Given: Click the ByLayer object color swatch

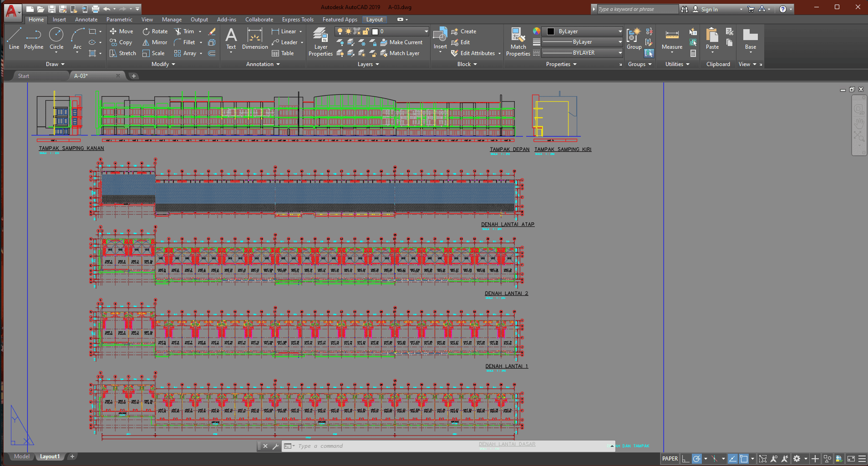Looking at the screenshot, I should tap(551, 31).
